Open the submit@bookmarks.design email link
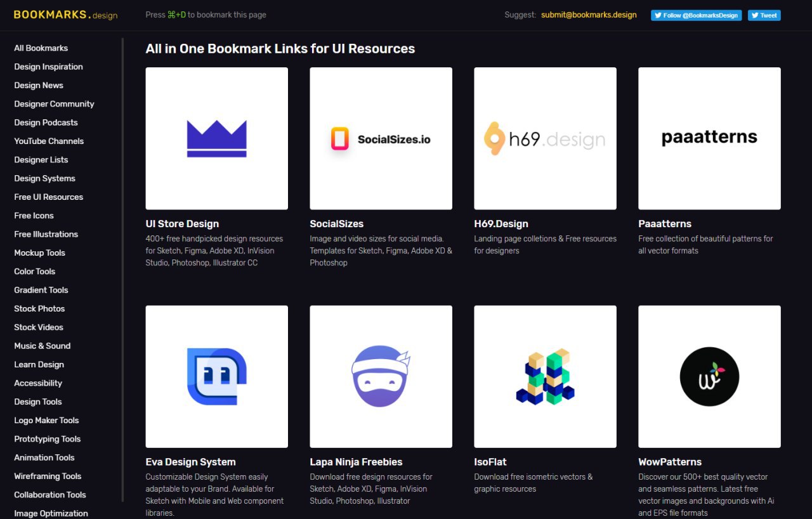 [589, 15]
